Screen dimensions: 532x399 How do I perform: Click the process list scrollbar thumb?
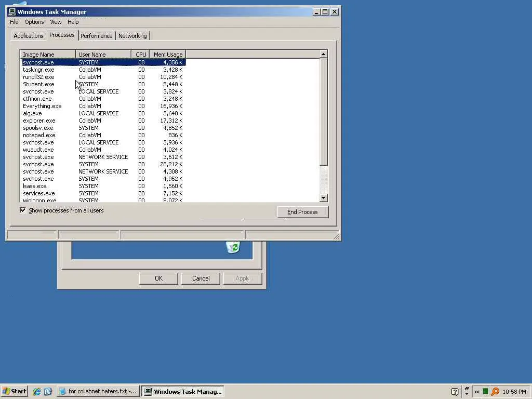(323, 112)
